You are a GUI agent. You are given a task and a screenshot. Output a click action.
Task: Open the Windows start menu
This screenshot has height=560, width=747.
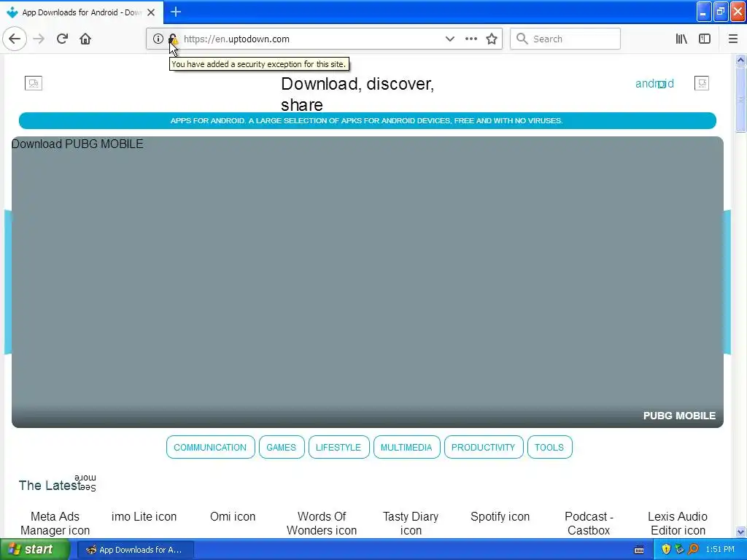pos(35,550)
